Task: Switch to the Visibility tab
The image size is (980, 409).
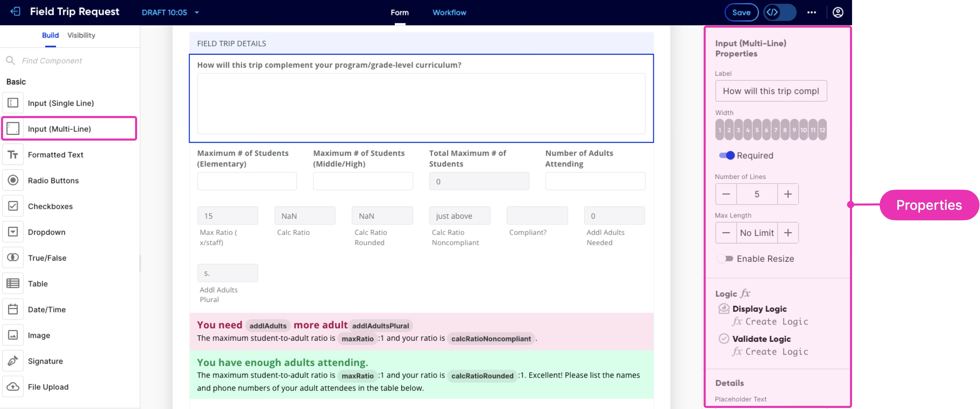Action: [81, 35]
